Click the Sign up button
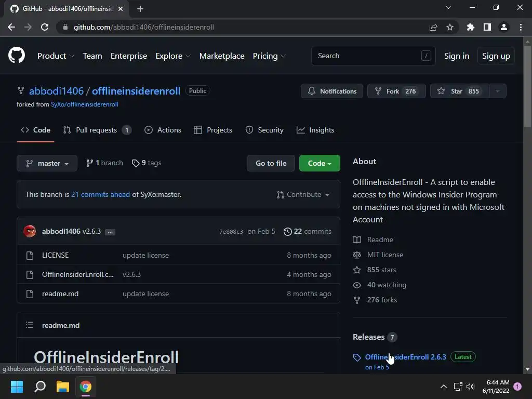532x399 pixels. (x=496, y=56)
